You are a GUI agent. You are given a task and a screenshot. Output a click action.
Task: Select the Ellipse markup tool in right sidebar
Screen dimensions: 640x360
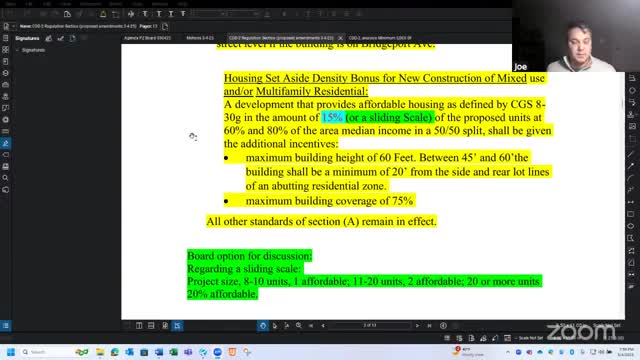631,226
